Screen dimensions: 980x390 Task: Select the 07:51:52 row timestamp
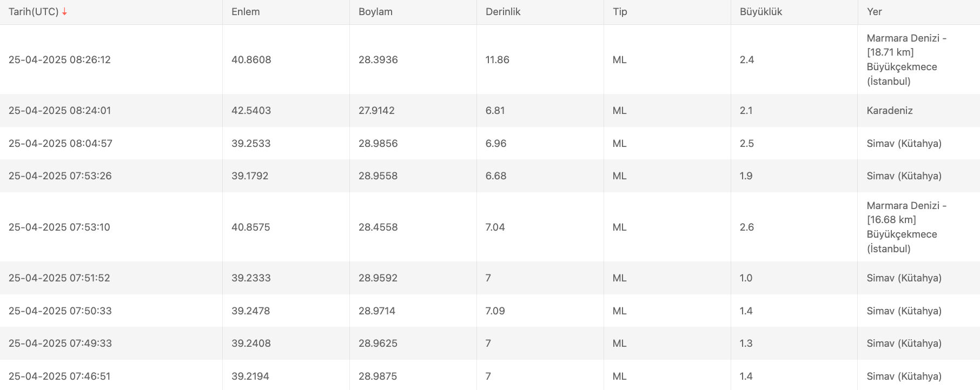tap(59, 278)
